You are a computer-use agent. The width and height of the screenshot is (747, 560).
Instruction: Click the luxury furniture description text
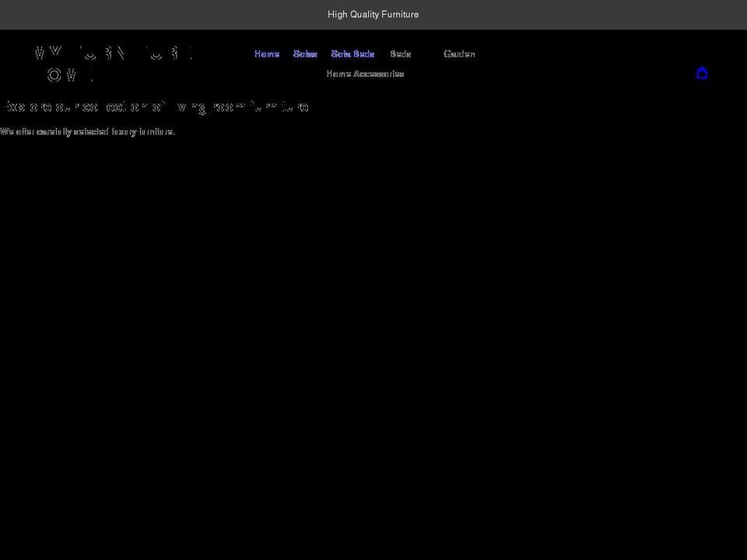(x=87, y=131)
